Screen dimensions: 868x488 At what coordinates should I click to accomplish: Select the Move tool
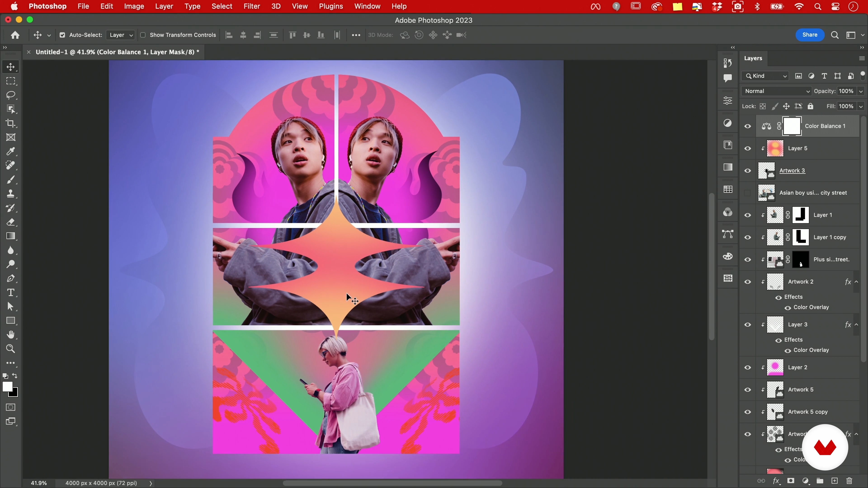[x=11, y=67]
